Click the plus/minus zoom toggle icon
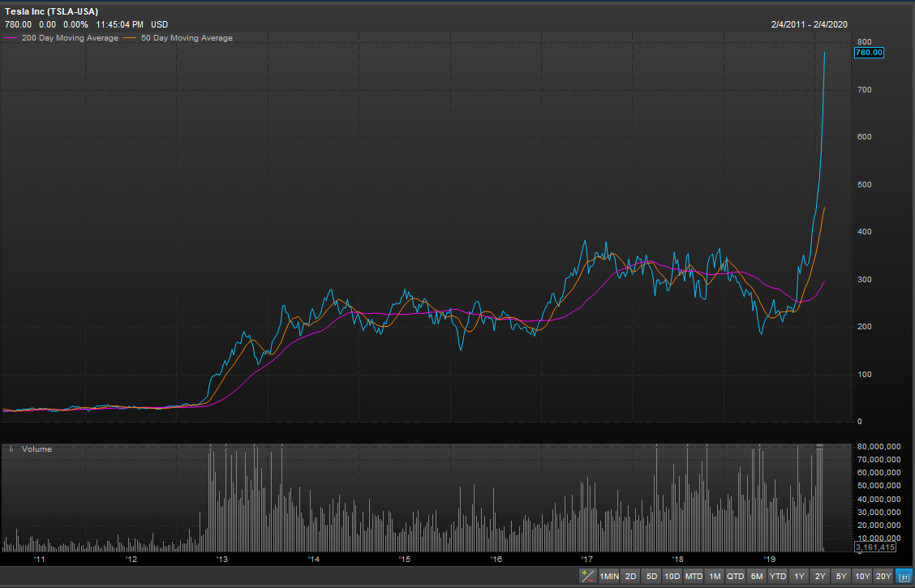Image resolution: width=915 pixels, height=588 pixels. click(587, 577)
